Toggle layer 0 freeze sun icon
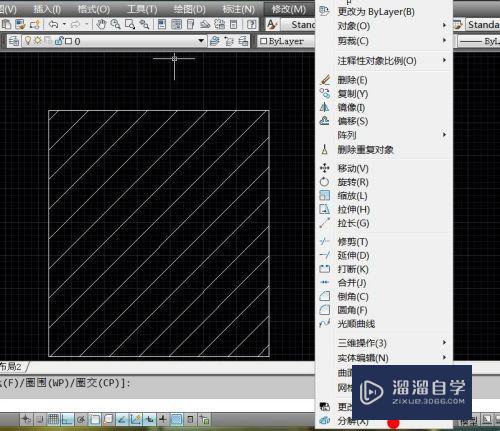This screenshot has height=431, width=500. click(37, 41)
